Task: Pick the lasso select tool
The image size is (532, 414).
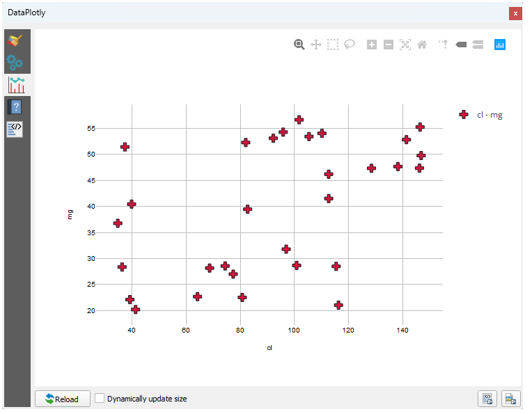Action: (x=350, y=45)
